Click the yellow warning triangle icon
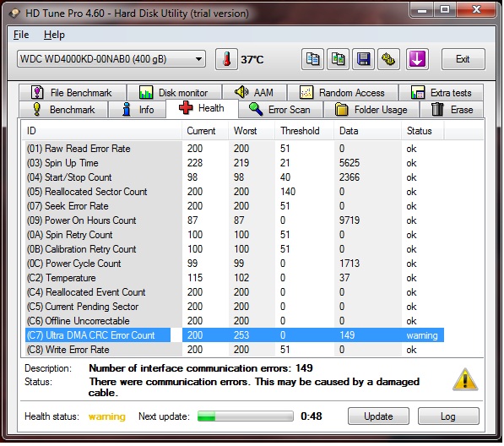Image resolution: width=504 pixels, height=446 pixels. pyautogui.click(x=465, y=380)
